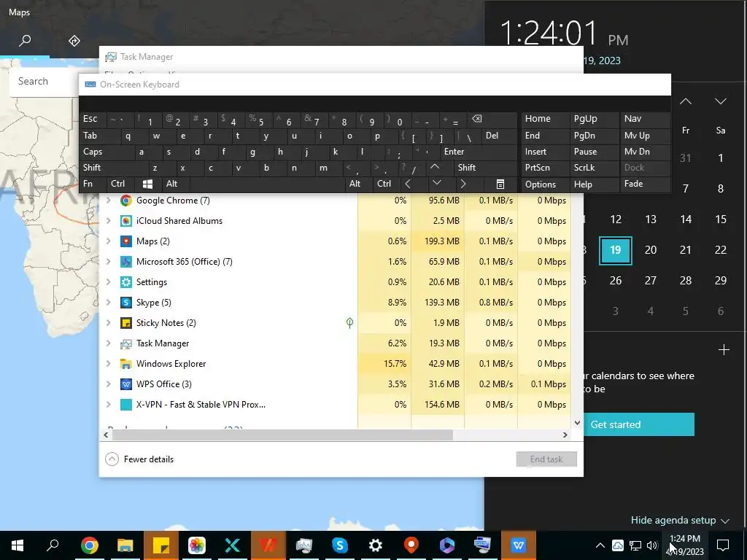Viewport: 747px width, 560px height.
Task: Expand the WPS Office (3) process group
Action: (109, 384)
